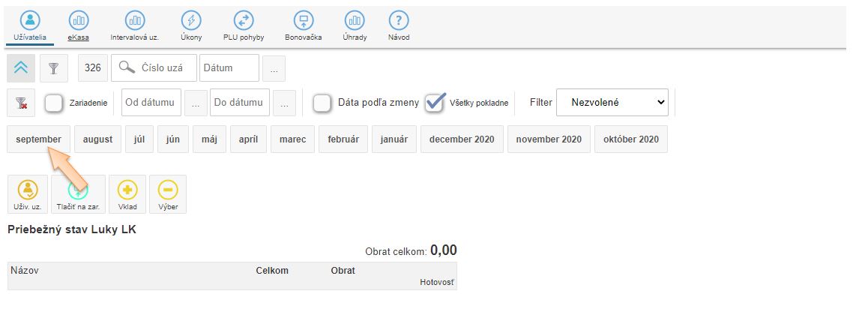
Task: Select the december 2020 month button
Action: 462,139
